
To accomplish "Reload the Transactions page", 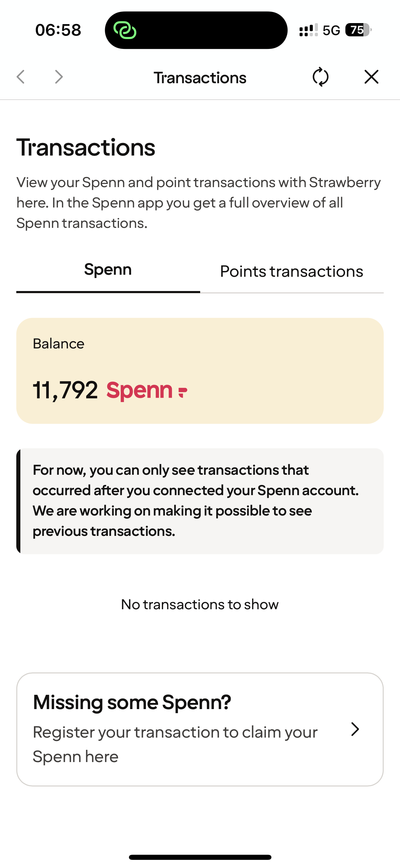I will (320, 77).
